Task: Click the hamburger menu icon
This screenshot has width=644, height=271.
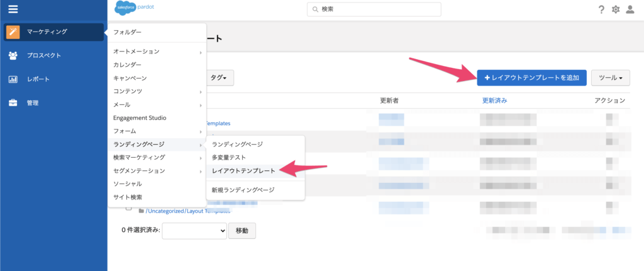Action: point(13,9)
